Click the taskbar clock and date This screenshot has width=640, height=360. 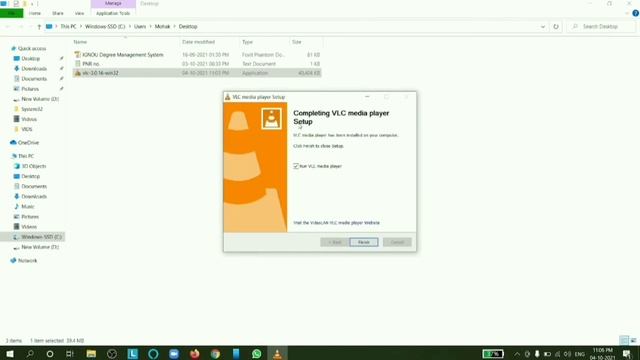coord(602,354)
